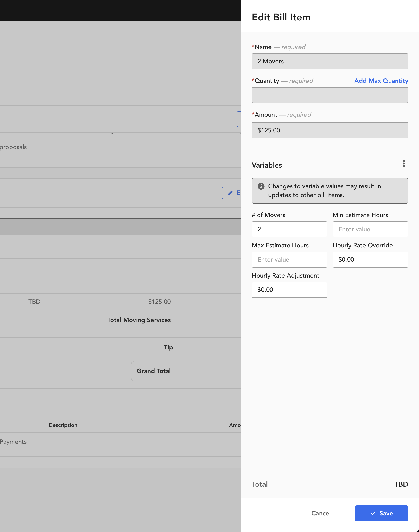
Task: Click the Grand Total box in the background
Action: click(x=186, y=371)
